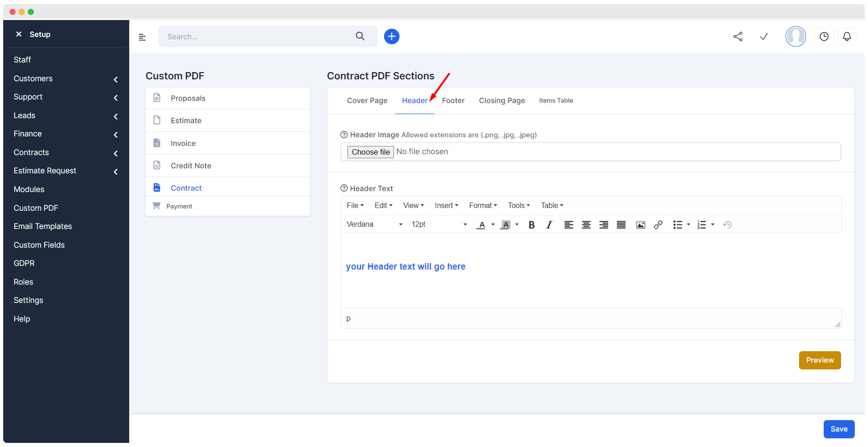
Task: Click inside the Search input field
Action: (256, 36)
